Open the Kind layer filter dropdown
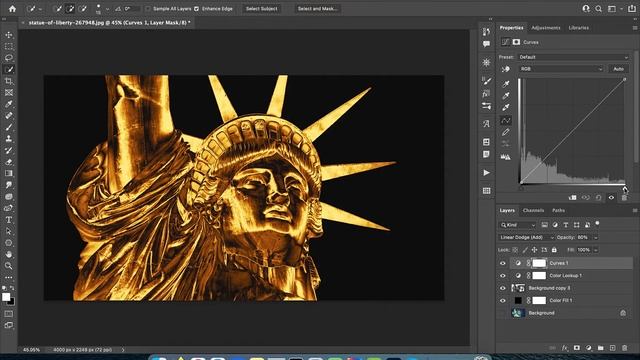 click(x=517, y=225)
